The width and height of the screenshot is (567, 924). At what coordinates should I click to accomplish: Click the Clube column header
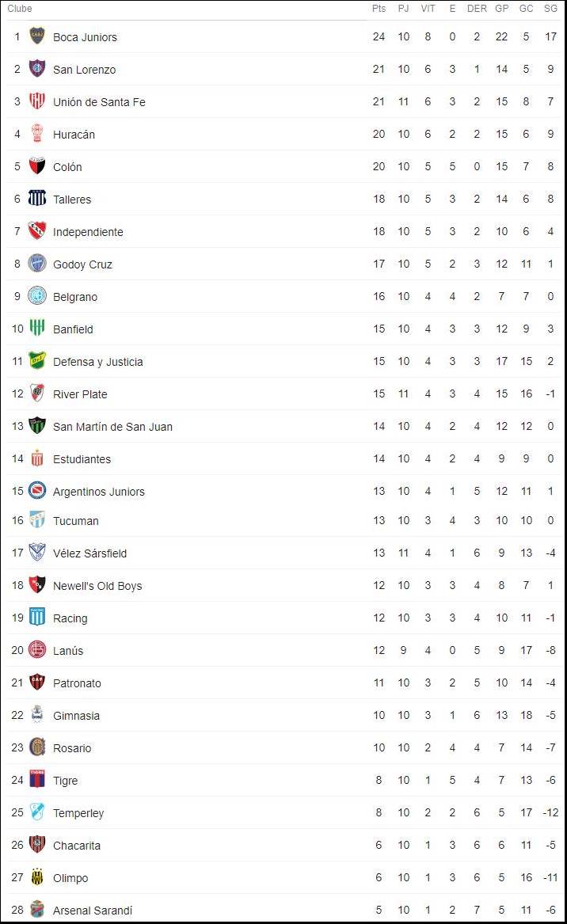coord(19,9)
